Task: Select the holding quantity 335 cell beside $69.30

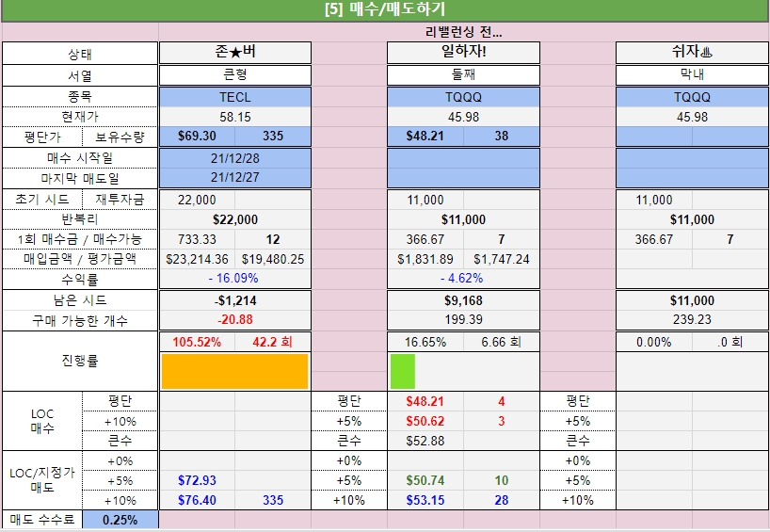Action: 273,137
